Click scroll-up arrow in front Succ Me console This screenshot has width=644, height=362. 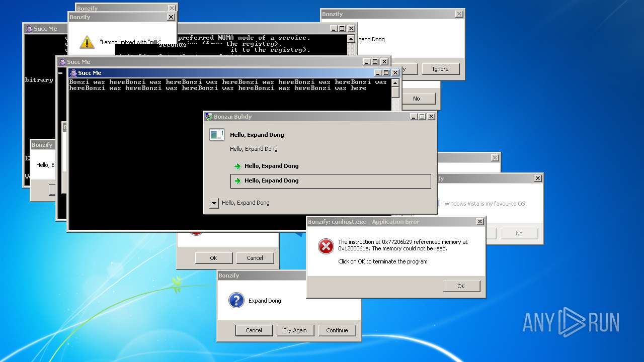click(395, 82)
